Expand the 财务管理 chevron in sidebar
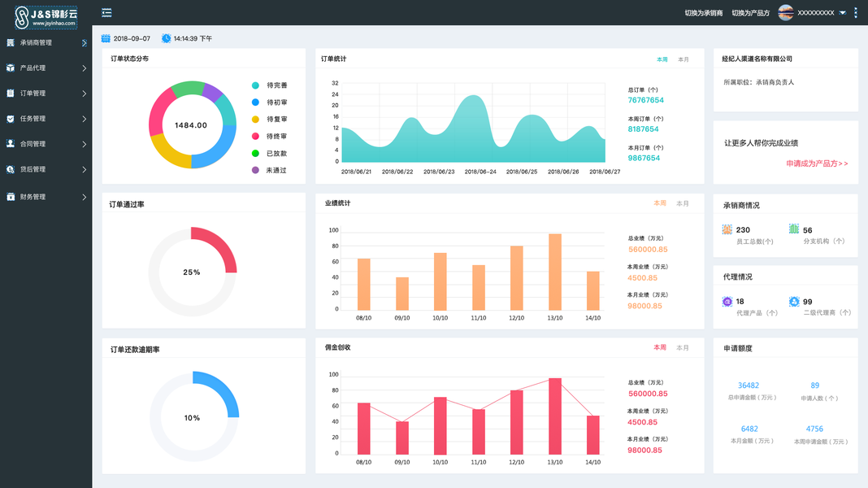 [x=85, y=197]
